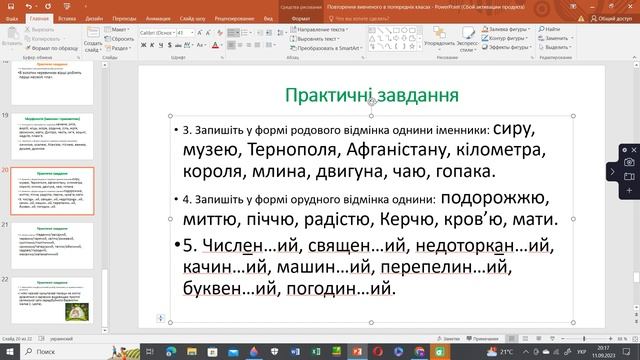Open the Слайд-шоу ribbon tab

point(193,18)
